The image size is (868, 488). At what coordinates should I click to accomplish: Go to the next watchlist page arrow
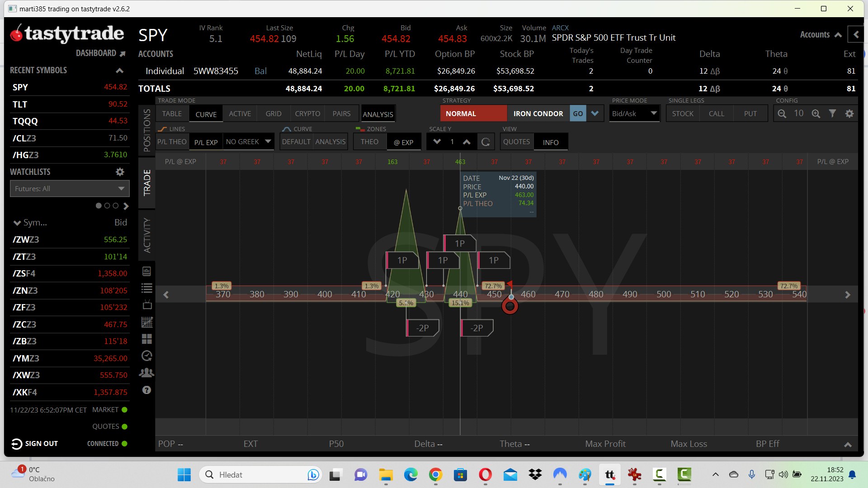click(126, 206)
